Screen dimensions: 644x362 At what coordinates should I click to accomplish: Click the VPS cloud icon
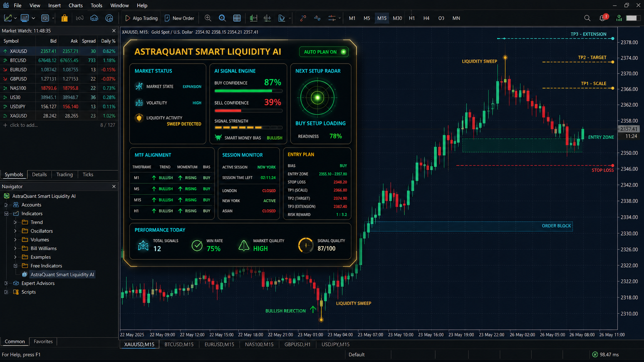pyautogui.click(x=94, y=18)
